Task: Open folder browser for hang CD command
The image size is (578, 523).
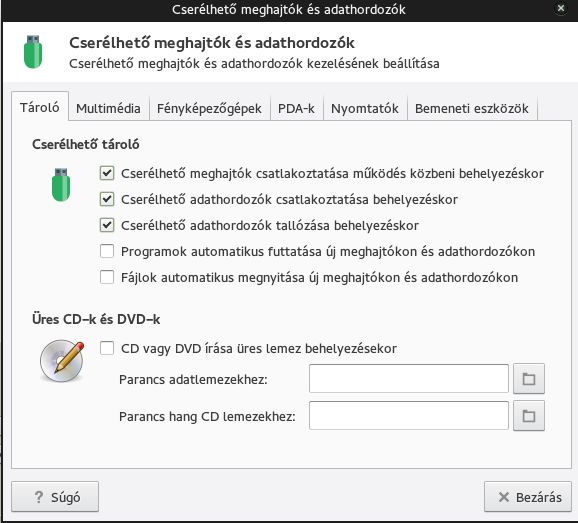Action: pyautogui.click(x=529, y=416)
